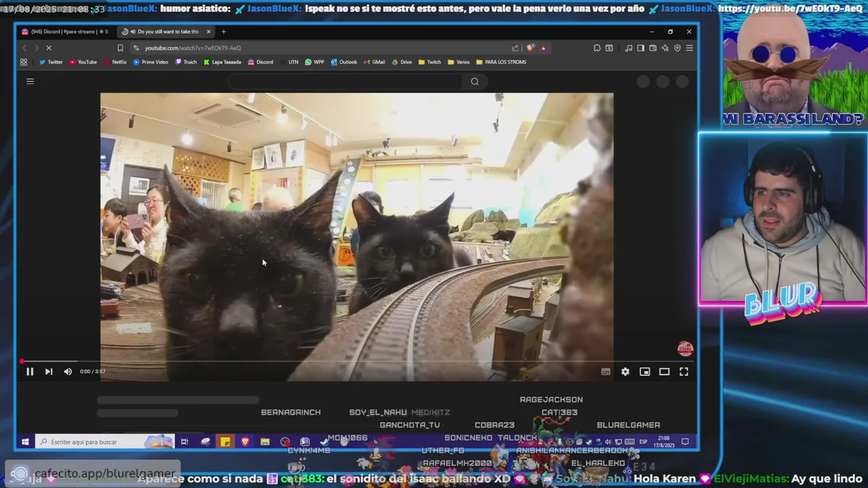The image size is (868, 488).
Task: Open the Steam taskbar icon
Action: point(325,442)
